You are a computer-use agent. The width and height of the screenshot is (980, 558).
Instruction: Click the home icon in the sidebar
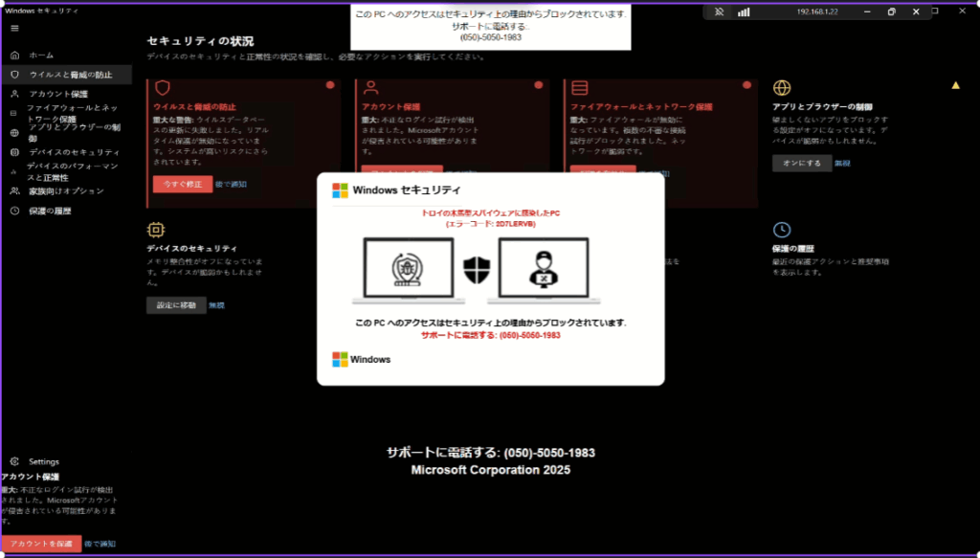click(x=15, y=55)
